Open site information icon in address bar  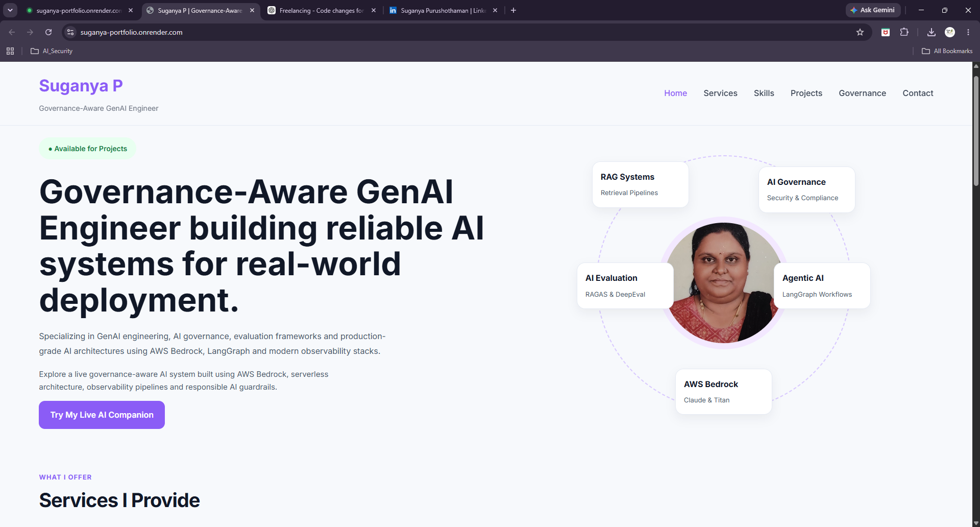(70, 32)
